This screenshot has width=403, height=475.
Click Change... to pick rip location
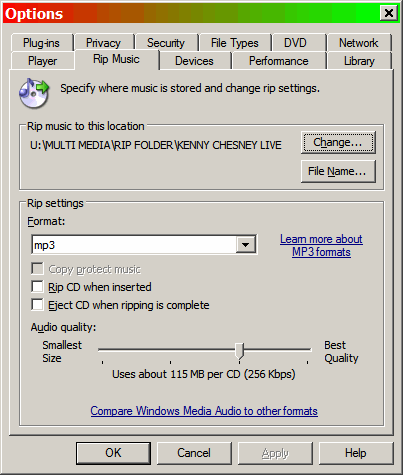click(338, 143)
